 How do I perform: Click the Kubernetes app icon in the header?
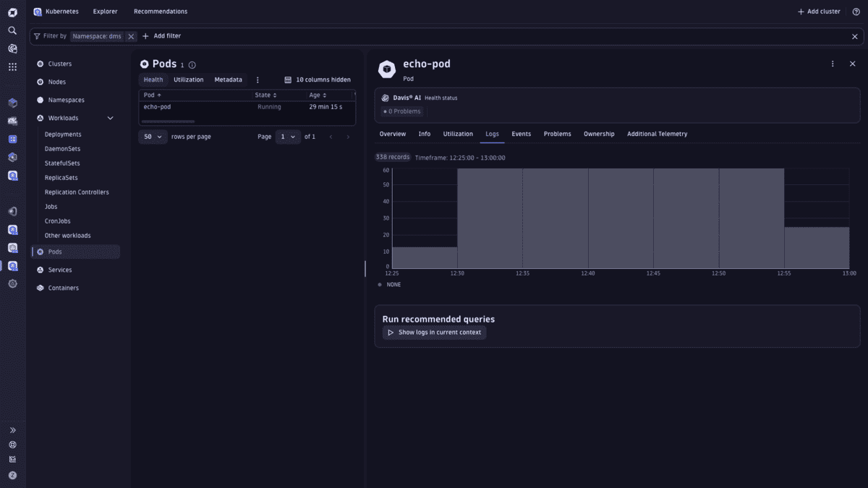(38, 11)
